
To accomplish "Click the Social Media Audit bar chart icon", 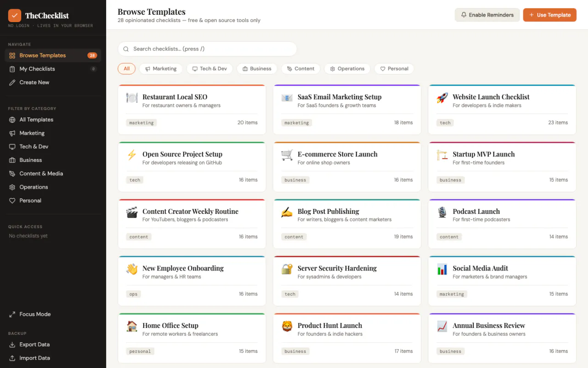I will click(x=442, y=269).
